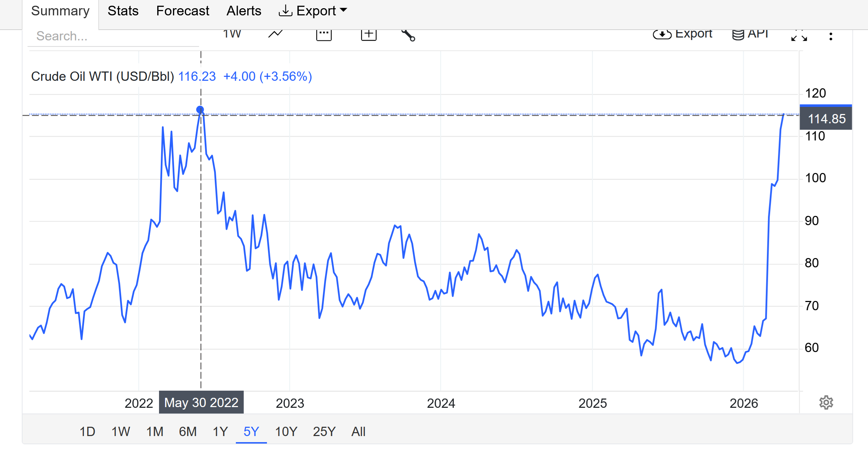This screenshot has height=470, width=868.
Task: Switch to the Stats tab
Action: [x=123, y=11]
